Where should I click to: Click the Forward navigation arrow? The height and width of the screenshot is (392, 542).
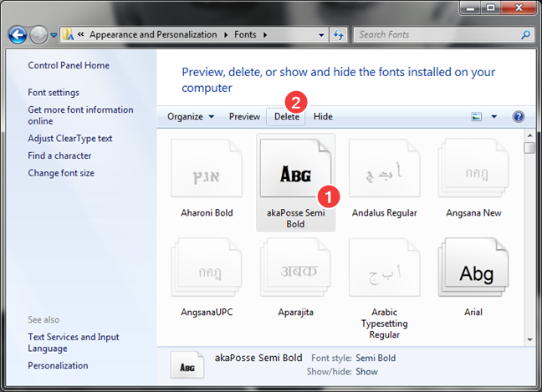click(x=38, y=35)
